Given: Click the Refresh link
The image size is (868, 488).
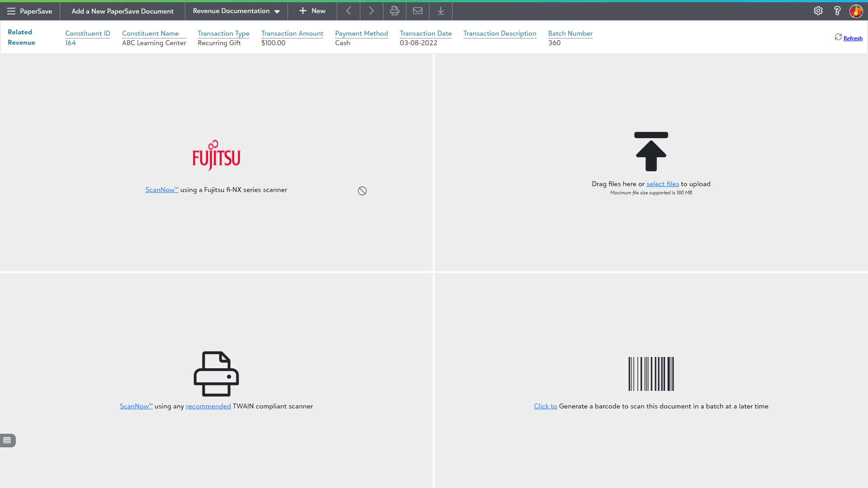Looking at the screenshot, I should click(852, 38).
